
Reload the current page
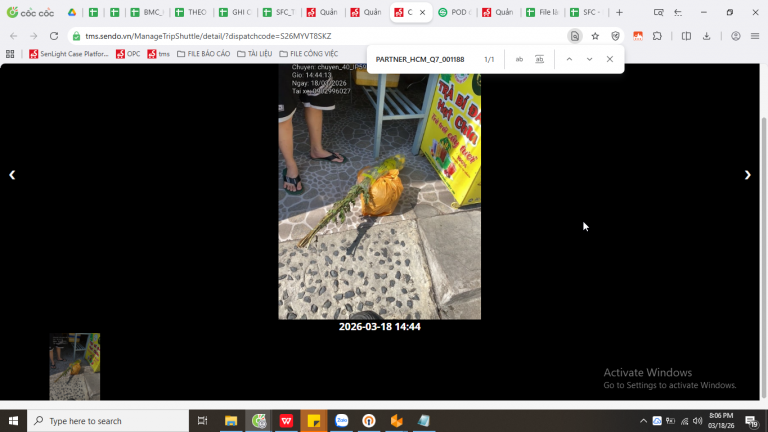[x=54, y=36]
